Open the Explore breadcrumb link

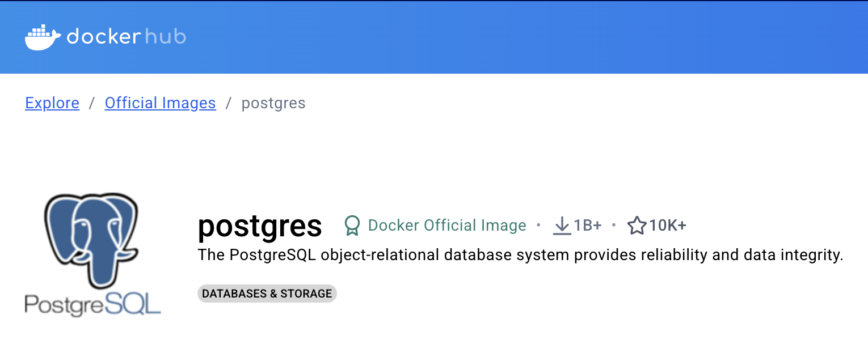[x=52, y=103]
